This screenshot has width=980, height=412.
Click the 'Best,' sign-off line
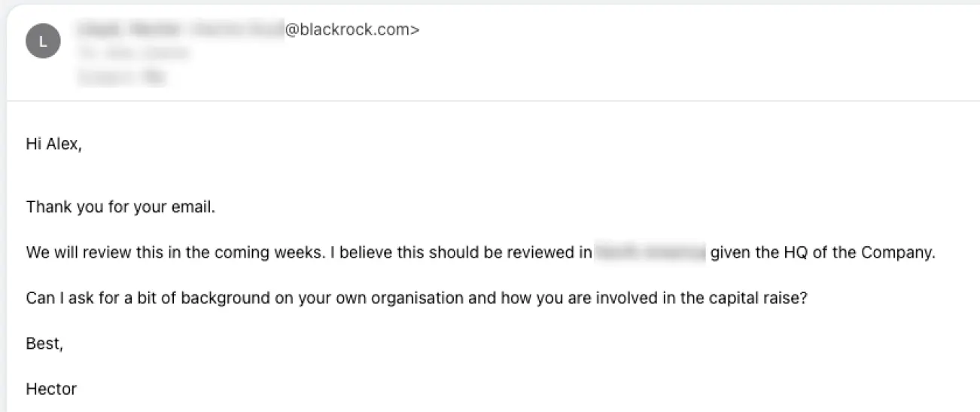pos(44,343)
